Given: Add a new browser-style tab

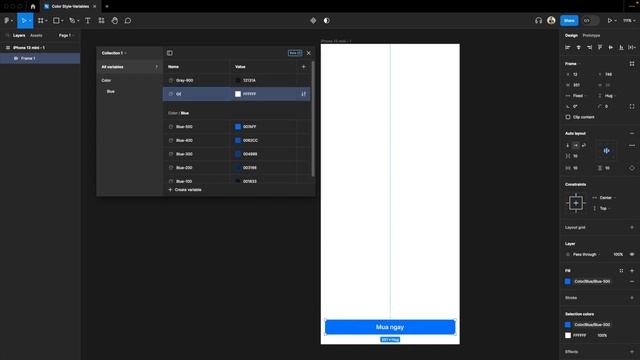Looking at the screenshot, I should point(107,7).
